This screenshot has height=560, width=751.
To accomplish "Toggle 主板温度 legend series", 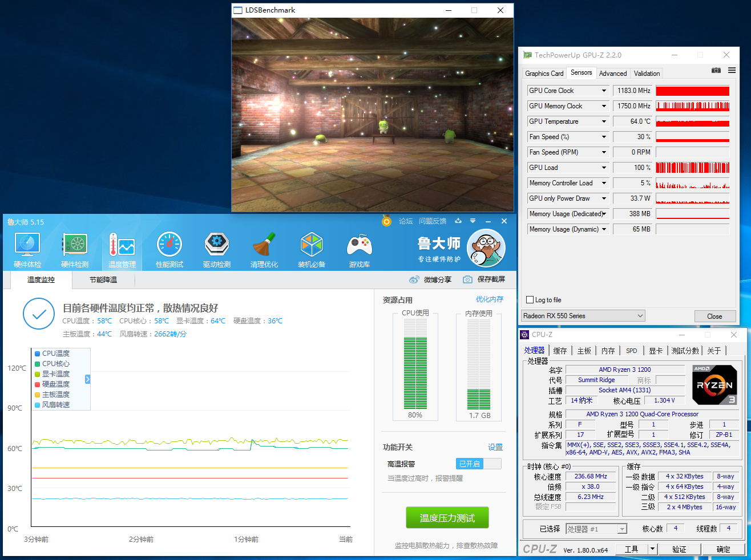I will click(52, 395).
